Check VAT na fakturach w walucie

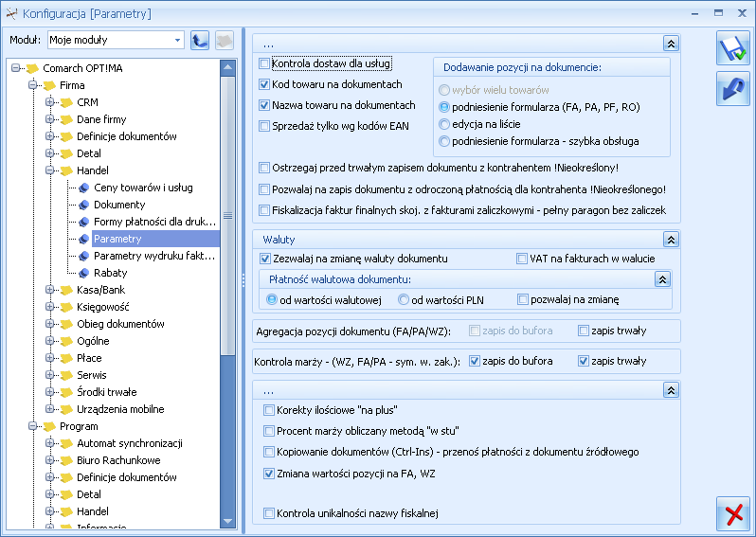522,259
